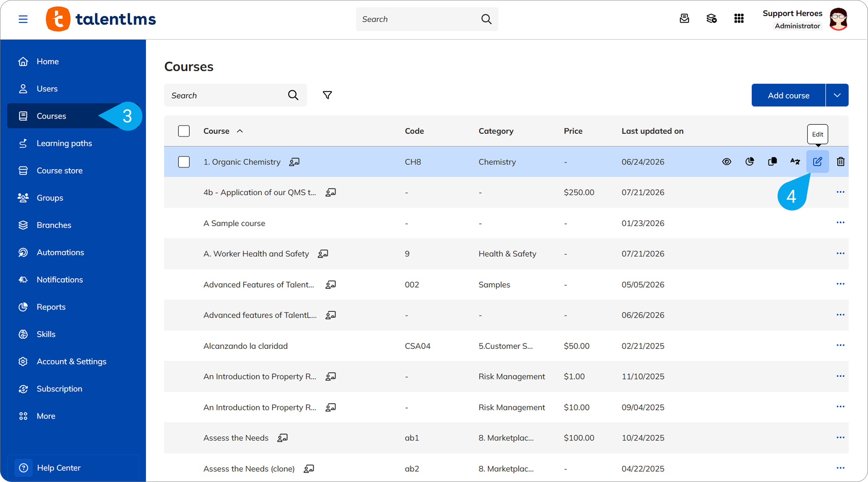
Task: Open the apps grid icon
Action: pyautogui.click(x=739, y=18)
